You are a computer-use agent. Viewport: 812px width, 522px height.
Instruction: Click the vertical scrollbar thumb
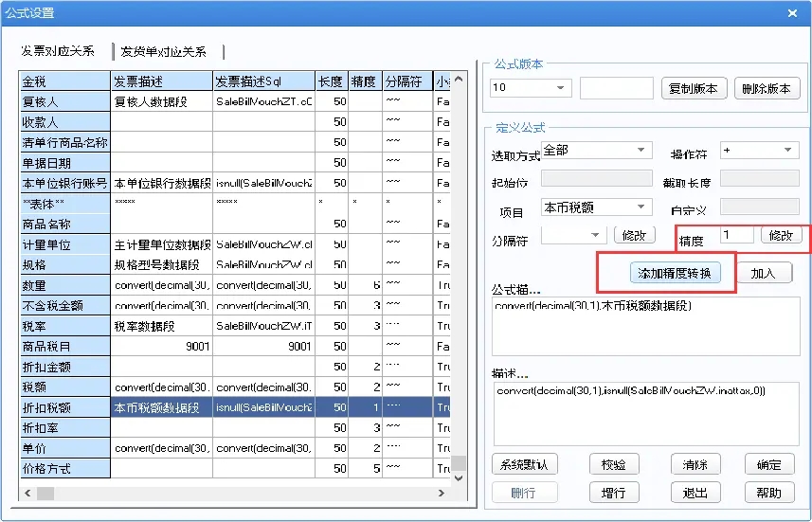tap(459, 462)
